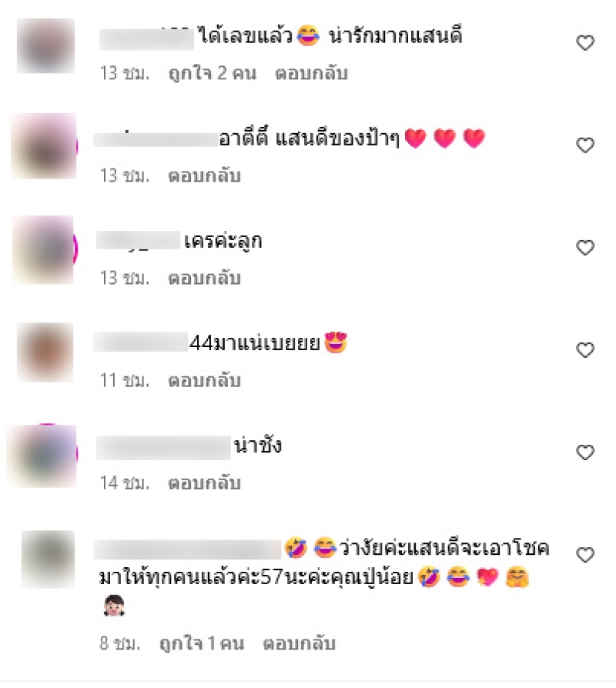This screenshot has width=616, height=688.
Task: Heart the '44มาแน่เบยยย' comment
Action: coord(585,349)
